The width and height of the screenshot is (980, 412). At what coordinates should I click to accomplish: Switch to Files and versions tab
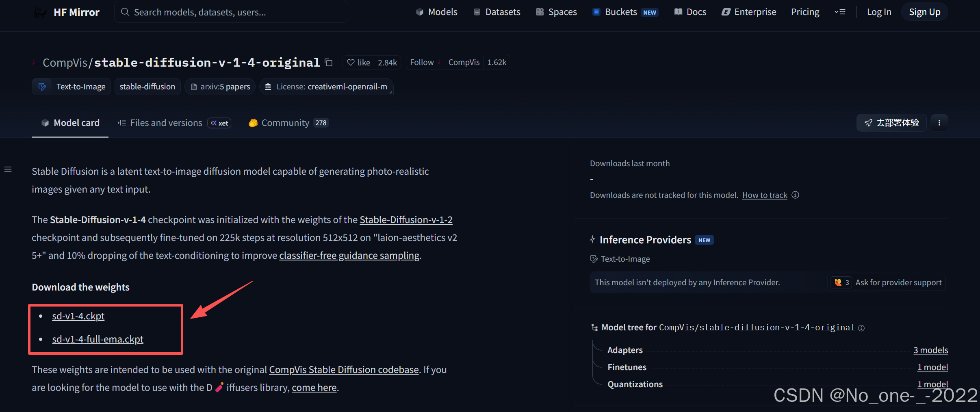(174, 123)
